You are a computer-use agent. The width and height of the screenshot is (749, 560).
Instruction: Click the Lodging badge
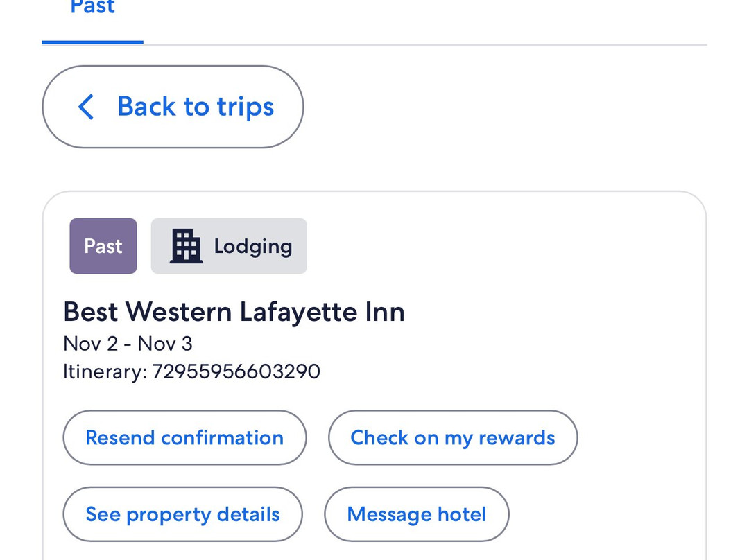[x=229, y=245]
